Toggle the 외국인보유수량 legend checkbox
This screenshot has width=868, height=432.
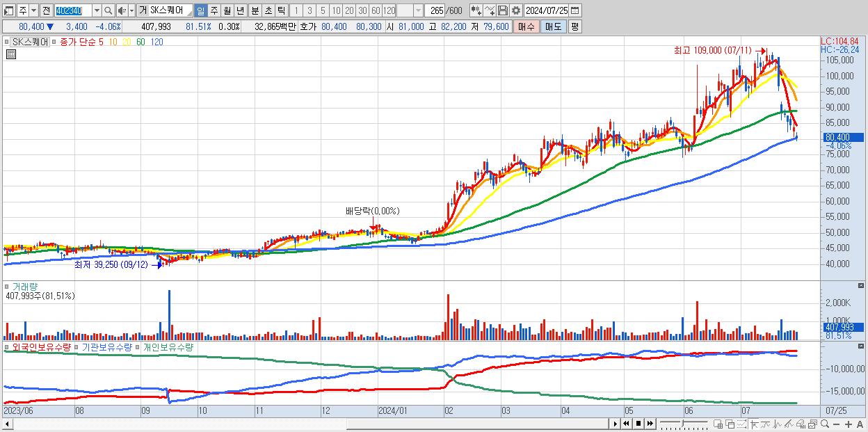[x=7, y=346]
